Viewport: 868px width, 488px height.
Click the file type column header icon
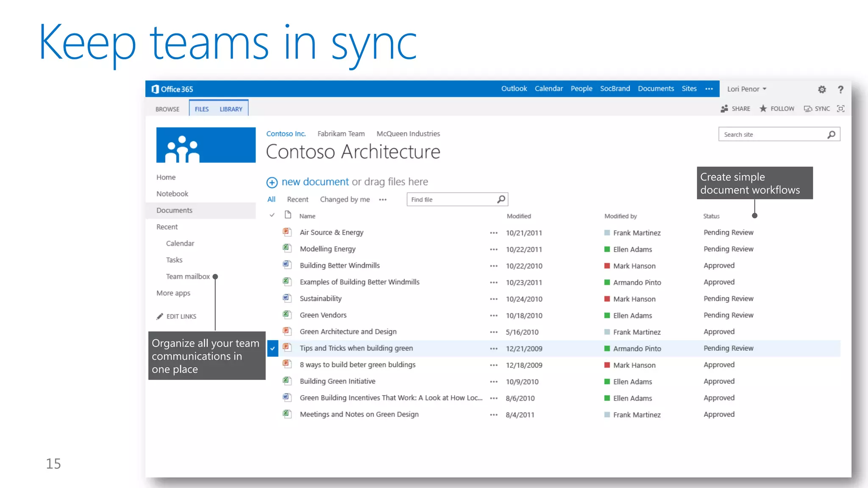(x=288, y=215)
